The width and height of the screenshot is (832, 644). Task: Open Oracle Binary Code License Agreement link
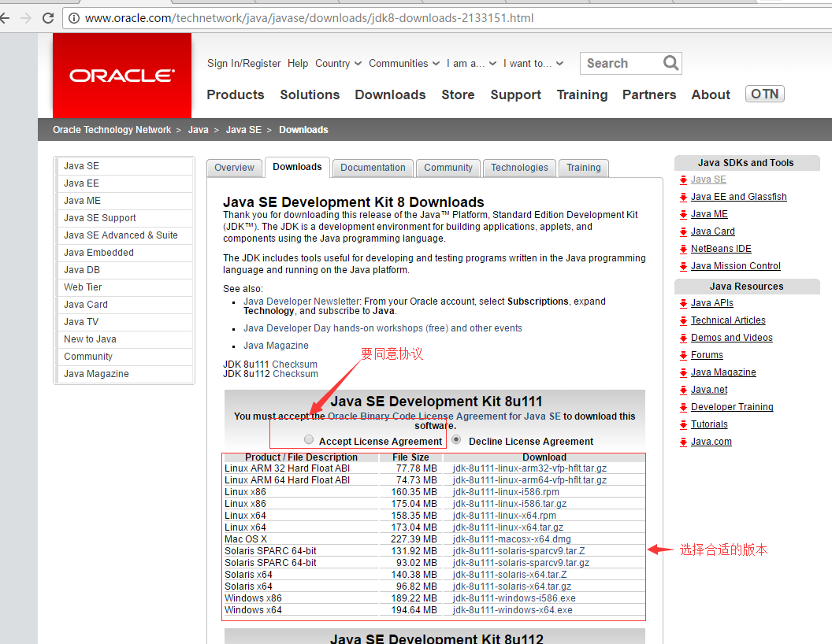(x=444, y=416)
